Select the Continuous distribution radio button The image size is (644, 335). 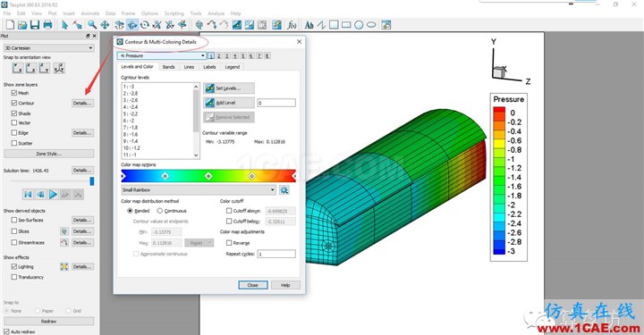pyautogui.click(x=160, y=211)
